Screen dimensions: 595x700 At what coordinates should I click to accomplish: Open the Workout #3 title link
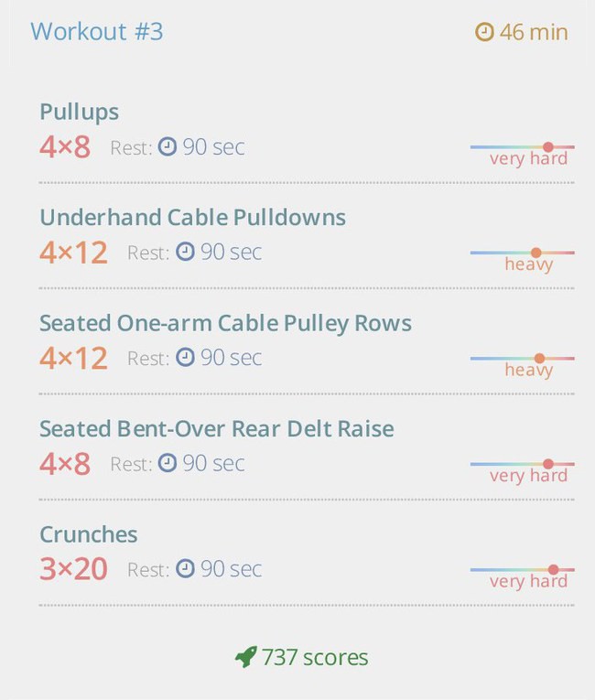97,32
